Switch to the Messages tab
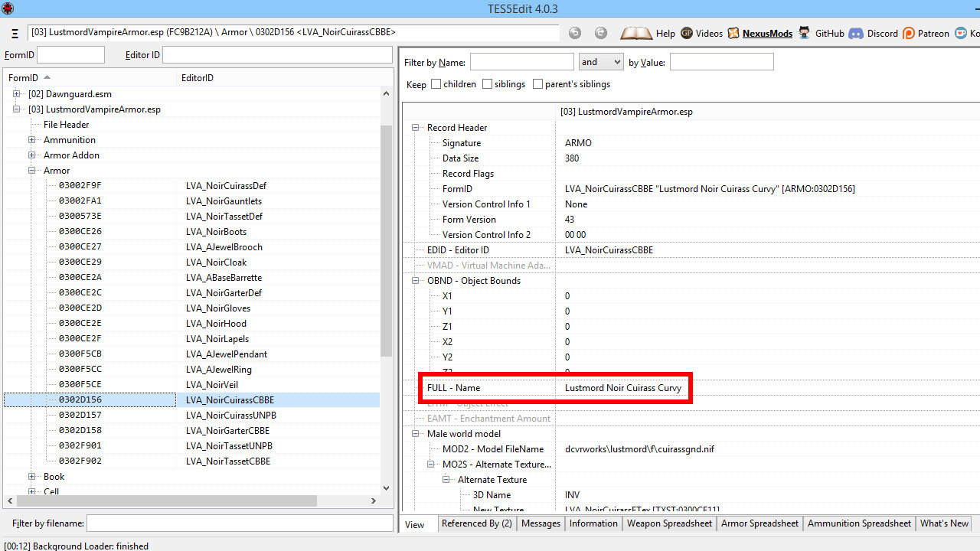Viewport: 980px width, 551px height. pyautogui.click(x=541, y=523)
